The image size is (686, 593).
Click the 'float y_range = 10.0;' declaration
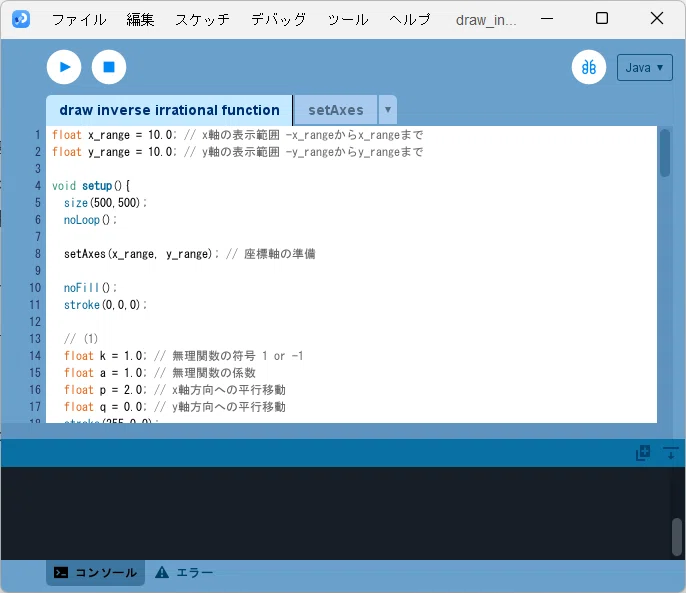coord(114,152)
